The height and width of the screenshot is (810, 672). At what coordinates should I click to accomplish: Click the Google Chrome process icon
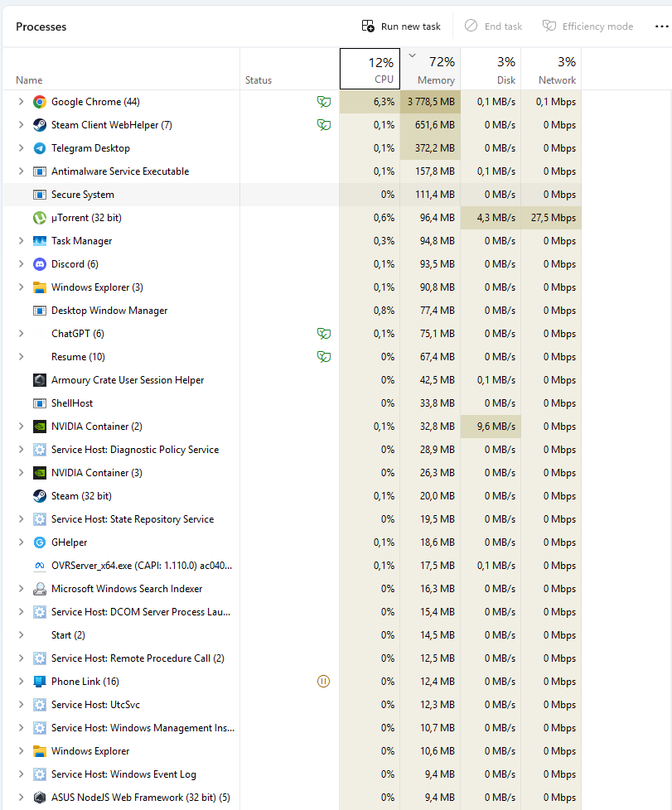(x=39, y=102)
